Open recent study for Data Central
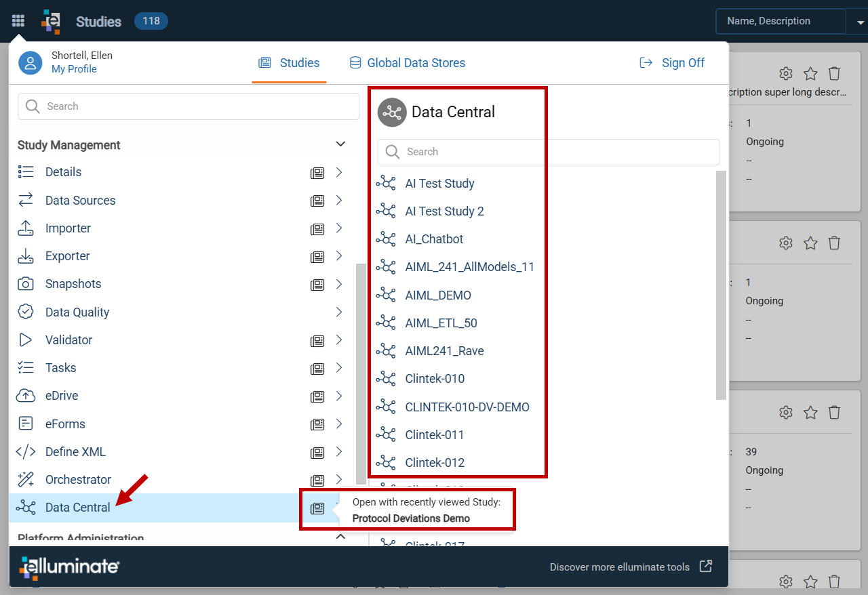Image resolution: width=868 pixels, height=595 pixels. pyautogui.click(x=317, y=508)
